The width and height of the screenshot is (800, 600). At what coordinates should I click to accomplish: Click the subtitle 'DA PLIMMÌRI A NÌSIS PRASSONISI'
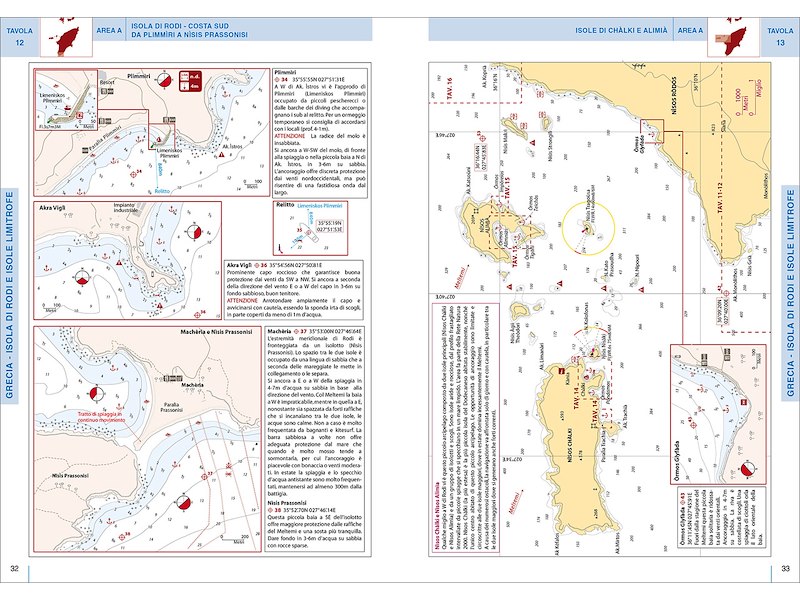point(189,35)
